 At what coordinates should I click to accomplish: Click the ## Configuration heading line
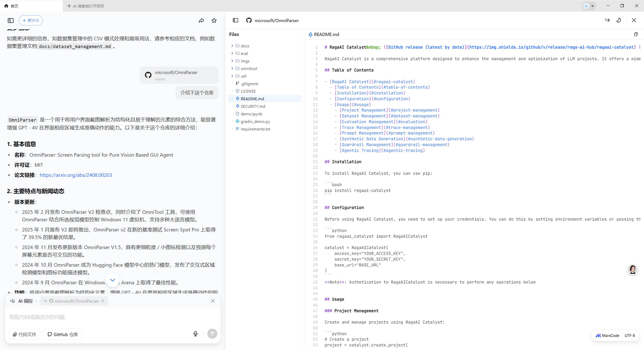344,207
